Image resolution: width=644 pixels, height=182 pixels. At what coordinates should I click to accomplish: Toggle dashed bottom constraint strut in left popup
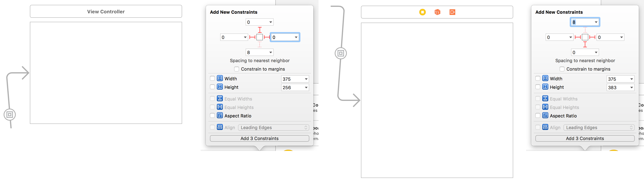(x=260, y=45)
